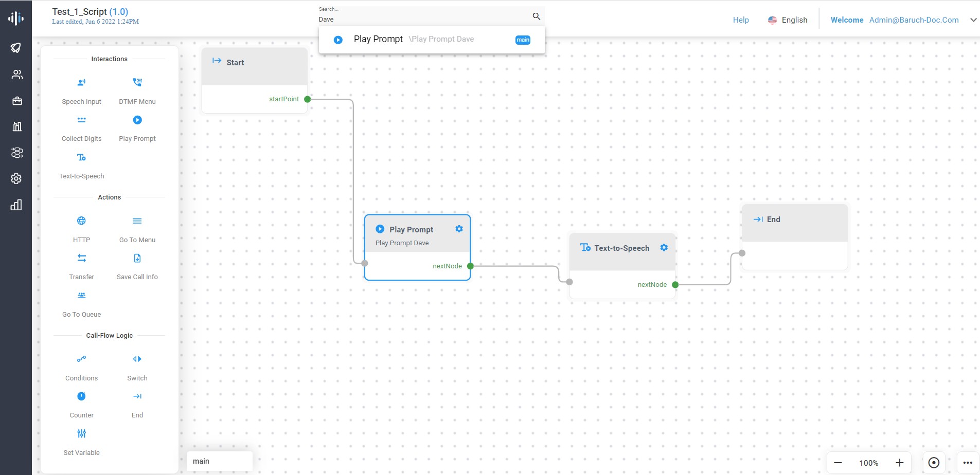980x475 pixels.
Task: Select the Speech Input interaction icon
Action: (81, 82)
